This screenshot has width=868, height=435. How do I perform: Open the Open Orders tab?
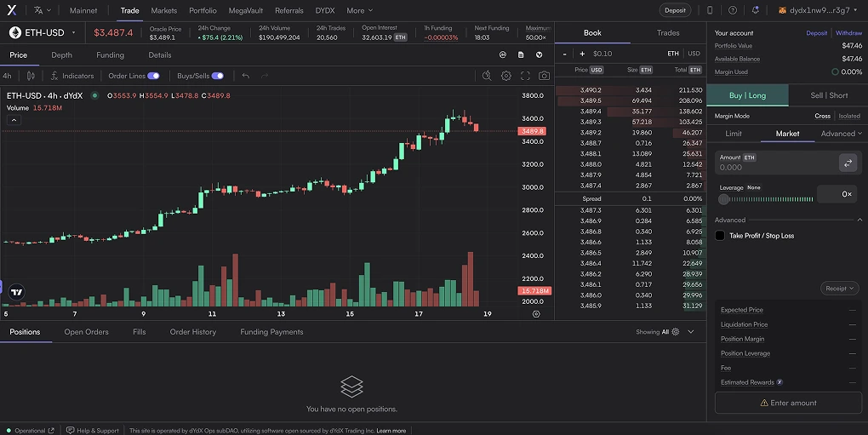click(86, 331)
